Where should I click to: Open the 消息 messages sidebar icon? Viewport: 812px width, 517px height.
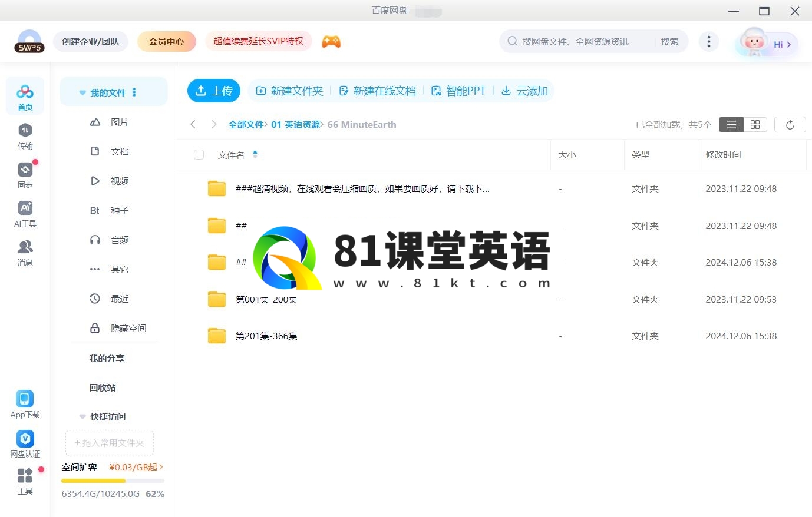[25, 253]
